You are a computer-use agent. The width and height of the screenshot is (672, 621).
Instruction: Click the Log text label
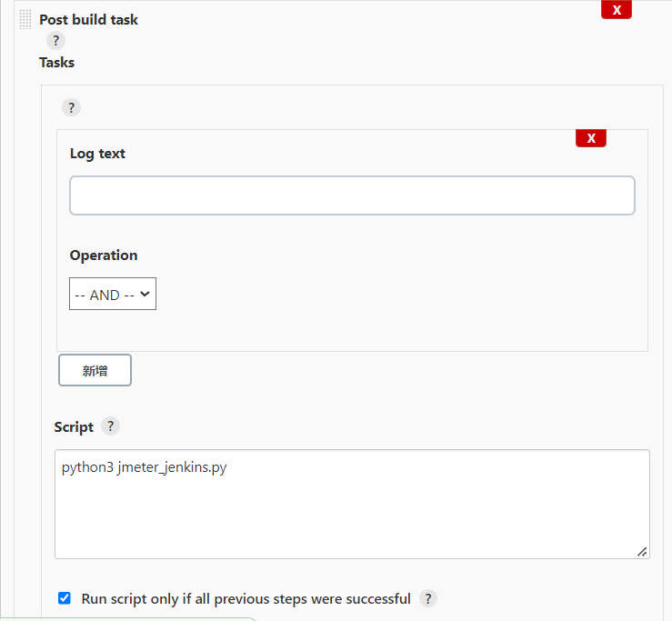click(x=97, y=154)
